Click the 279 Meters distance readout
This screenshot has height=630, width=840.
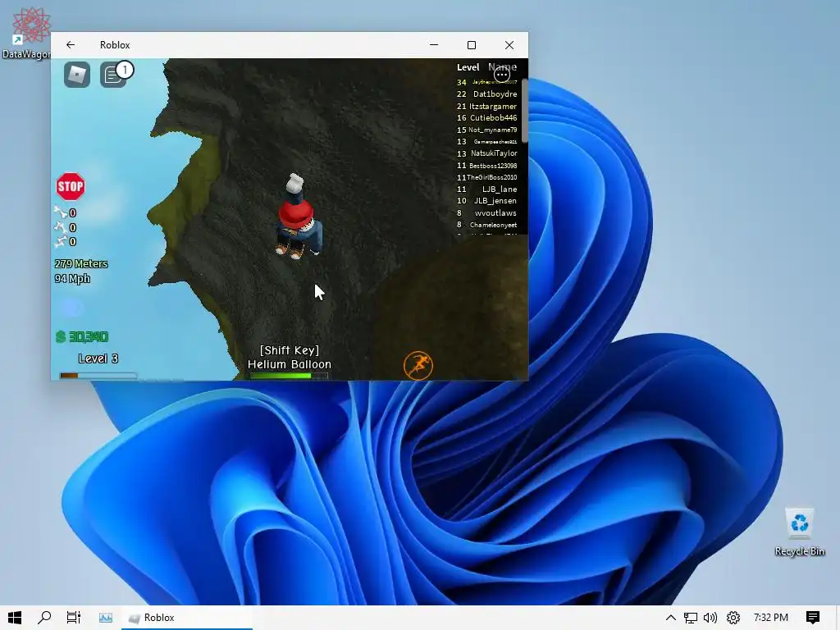coord(81,263)
